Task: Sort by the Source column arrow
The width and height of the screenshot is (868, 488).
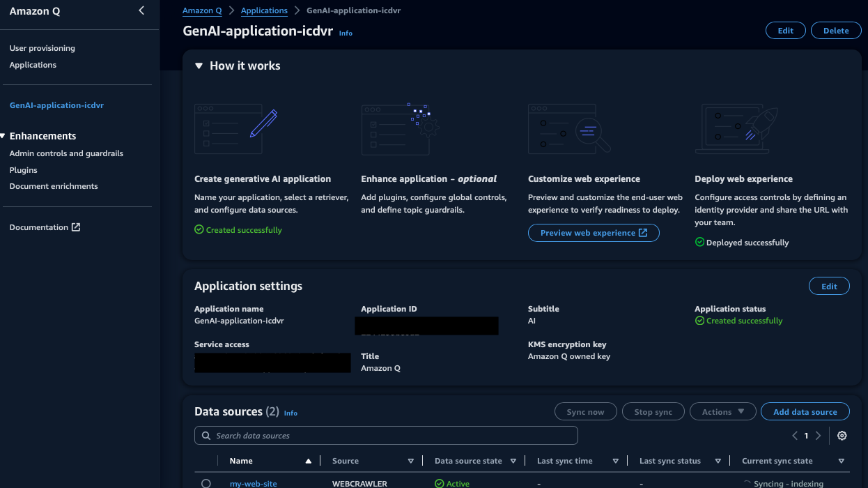Action: click(411, 461)
